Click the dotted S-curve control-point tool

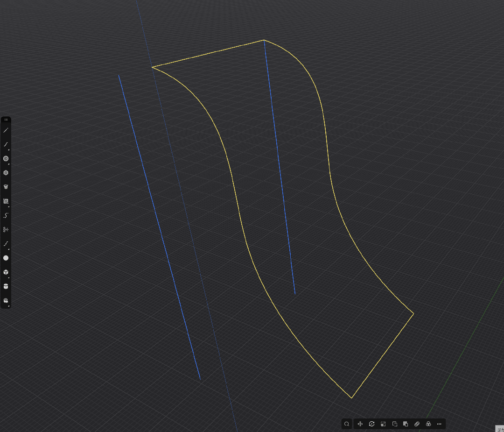pyautogui.click(x=6, y=215)
